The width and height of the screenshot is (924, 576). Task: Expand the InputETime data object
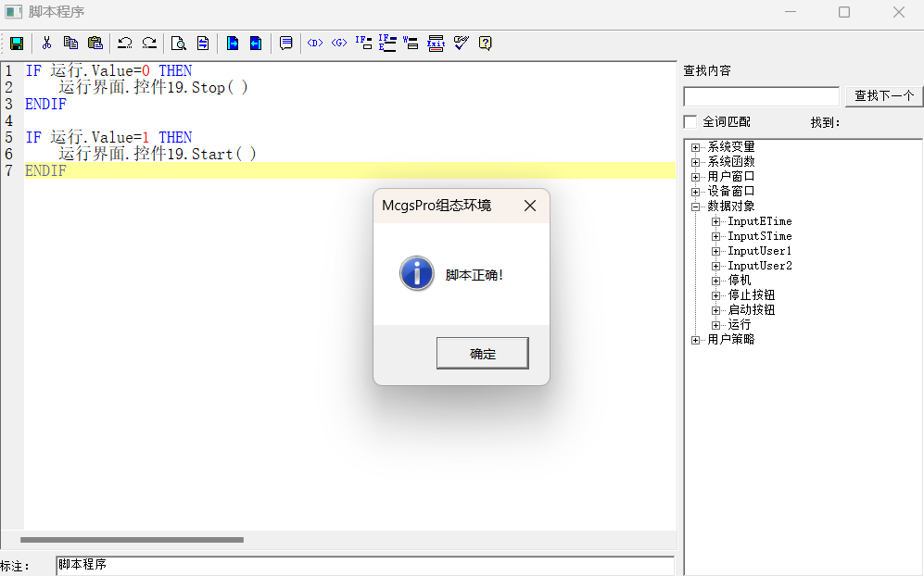coord(716,221)
